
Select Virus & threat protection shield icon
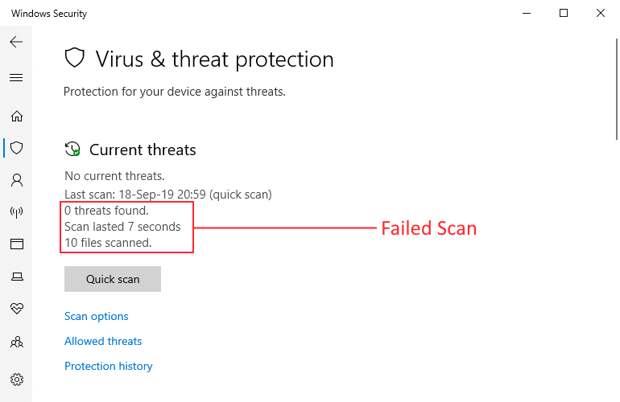pyautogui.click(x=16, y=148)
